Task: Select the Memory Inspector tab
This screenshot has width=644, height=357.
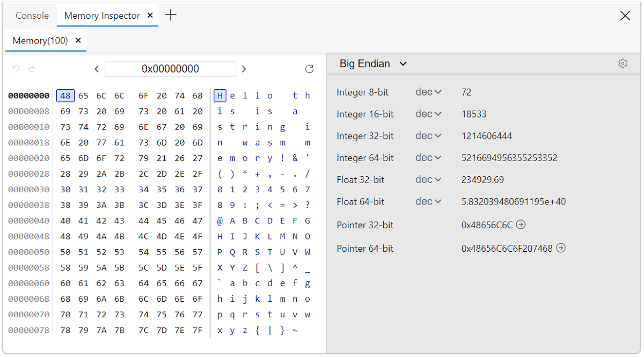Action: point(101,16)
